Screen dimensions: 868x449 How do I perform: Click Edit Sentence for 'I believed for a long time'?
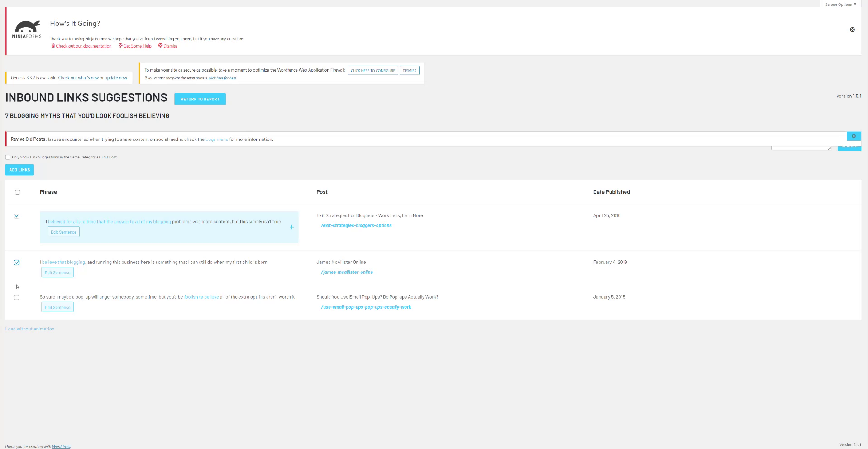tap(63, 232)
